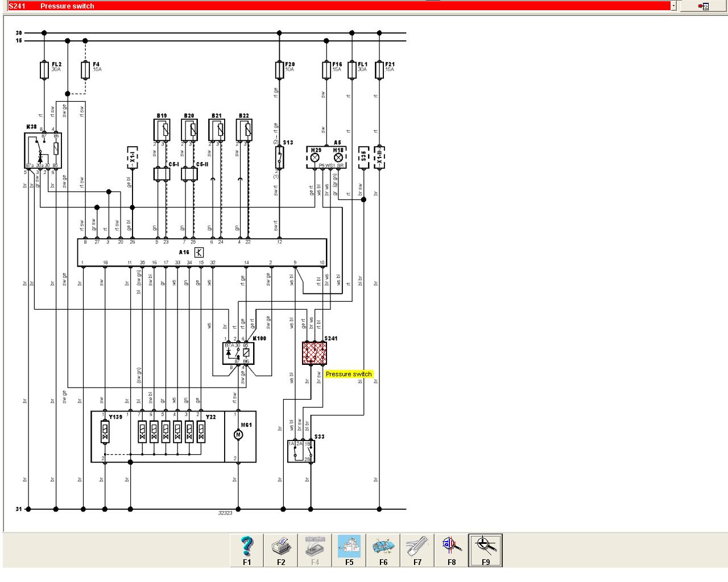Viewport: 728px width, 582px height.
Task: Click the Y139 solenoid valve symbol
Action: tap(105, 435)
